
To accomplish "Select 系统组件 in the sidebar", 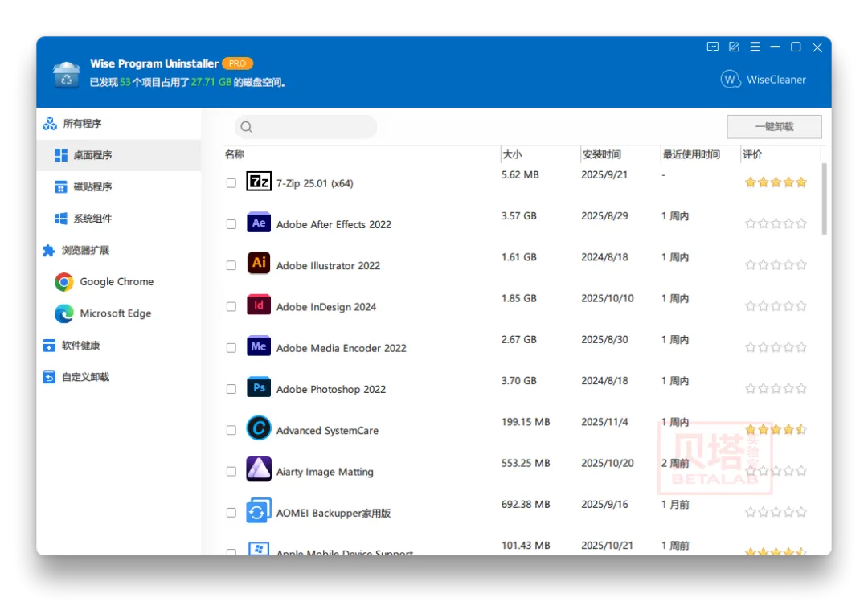I will point(119,219).
